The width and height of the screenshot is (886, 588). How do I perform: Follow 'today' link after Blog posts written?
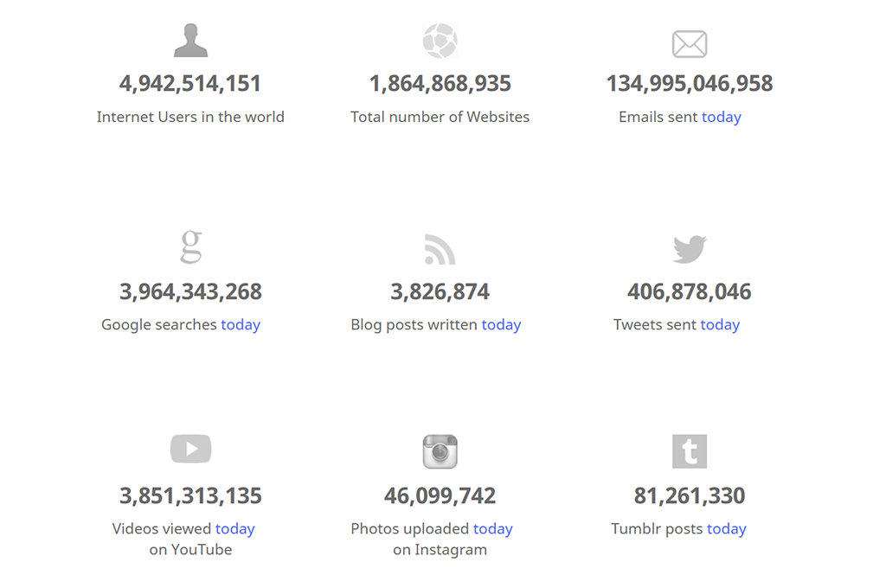pyautogui.click(x=501, y=324)
